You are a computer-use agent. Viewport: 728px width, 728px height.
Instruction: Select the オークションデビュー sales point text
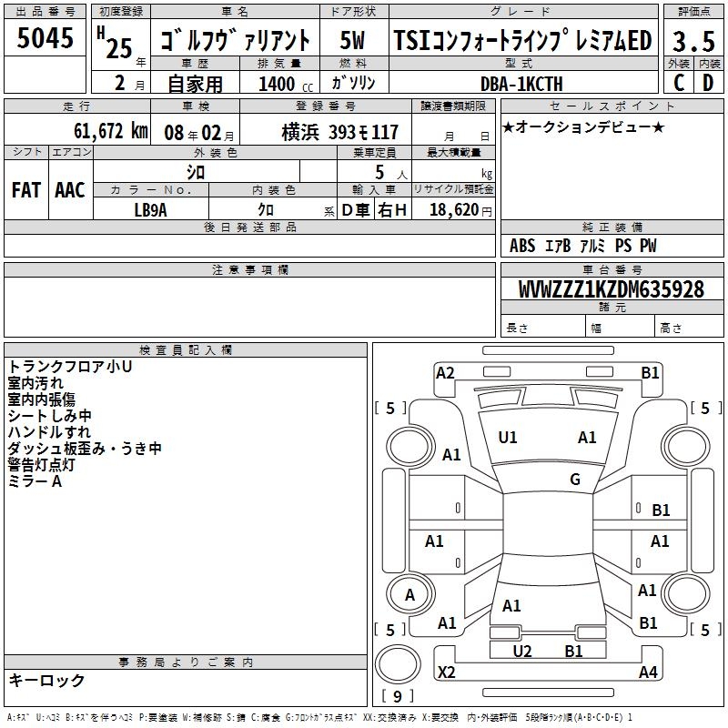(583, 126)
